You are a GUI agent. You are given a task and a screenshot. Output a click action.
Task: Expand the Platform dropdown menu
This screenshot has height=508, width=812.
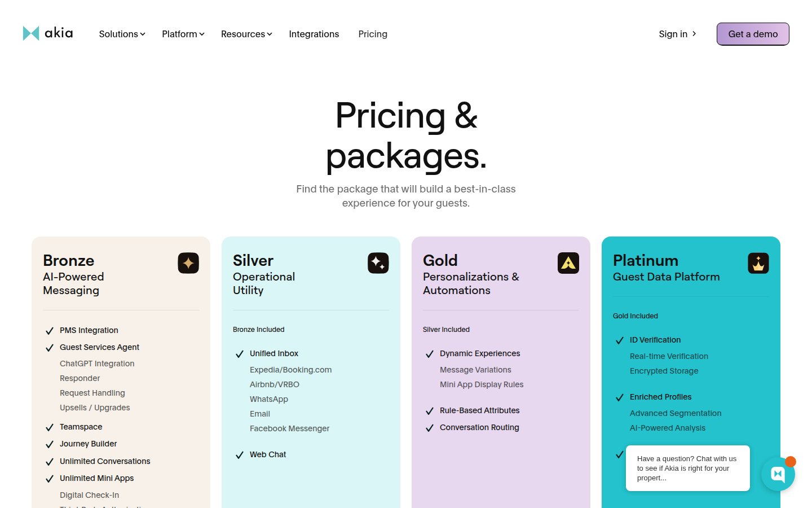tap(183, 34)
